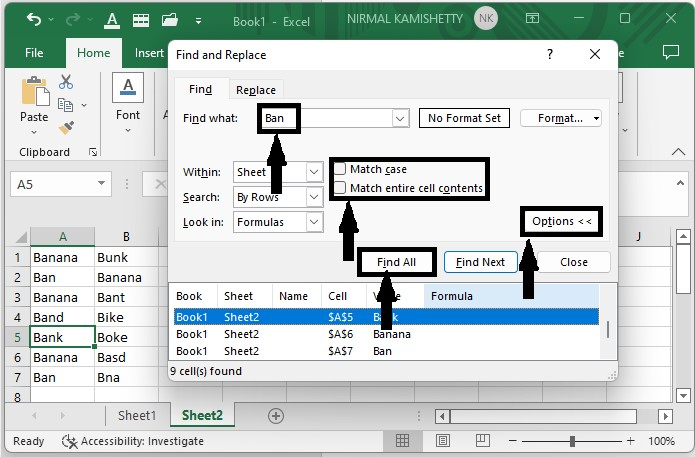Click the zoom in plus button

630,441
